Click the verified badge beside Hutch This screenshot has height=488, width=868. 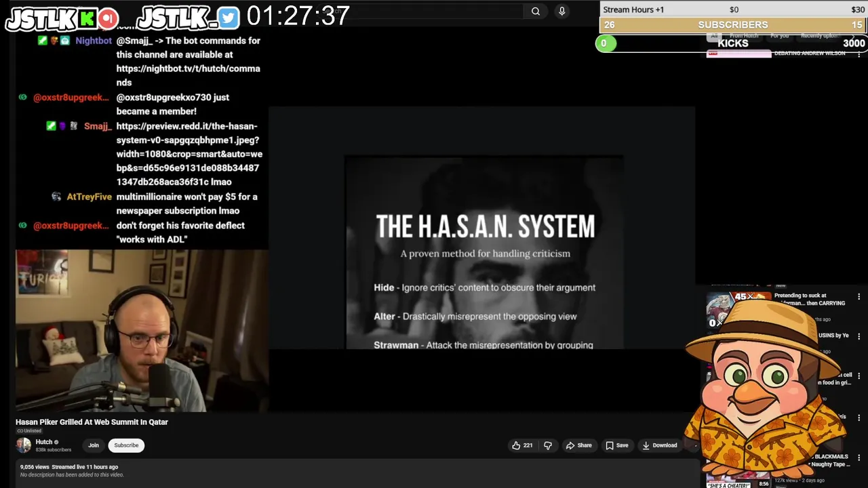click(x=56, y=442)
